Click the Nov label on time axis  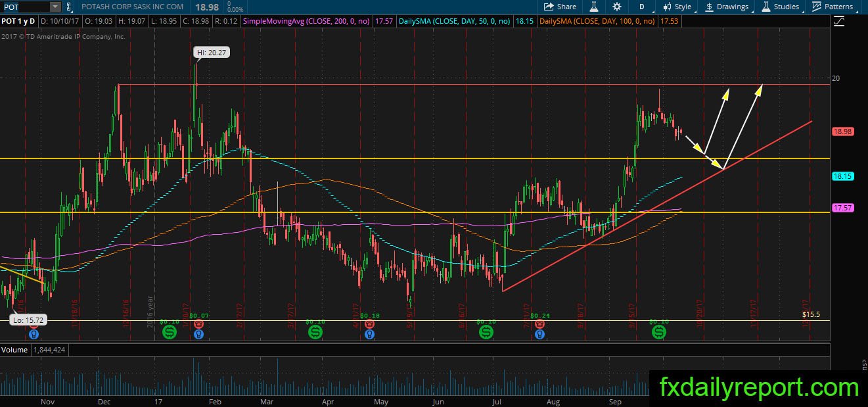(47, 400)
